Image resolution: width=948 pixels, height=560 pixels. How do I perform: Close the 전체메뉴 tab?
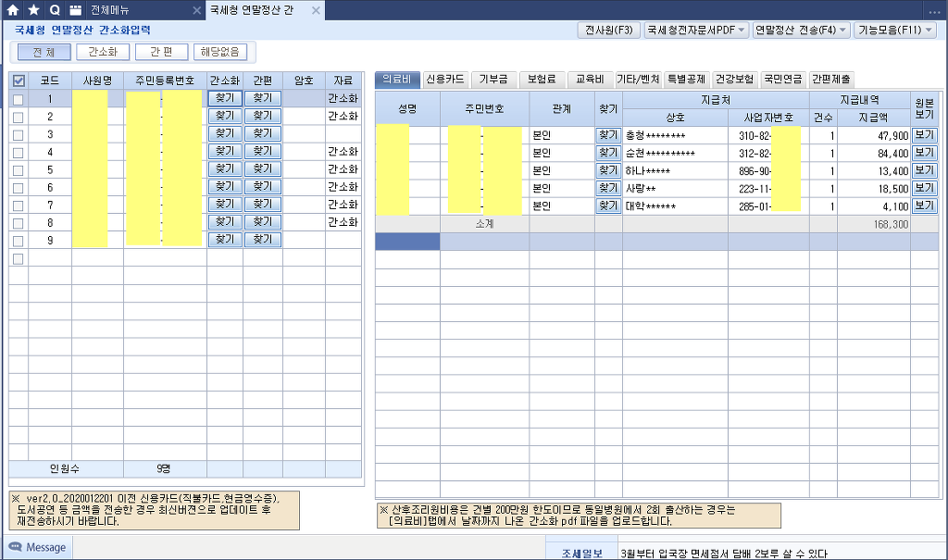pyautogui.click(x=196, y=10)
